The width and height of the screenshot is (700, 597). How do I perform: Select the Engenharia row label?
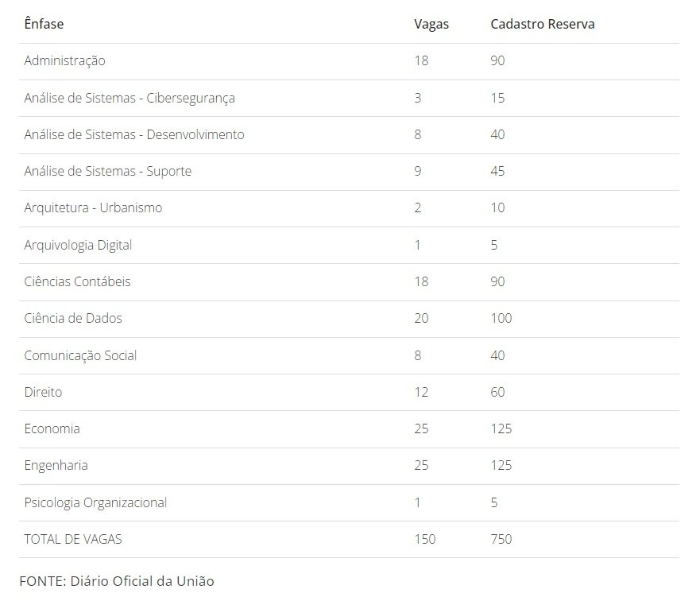56,465
